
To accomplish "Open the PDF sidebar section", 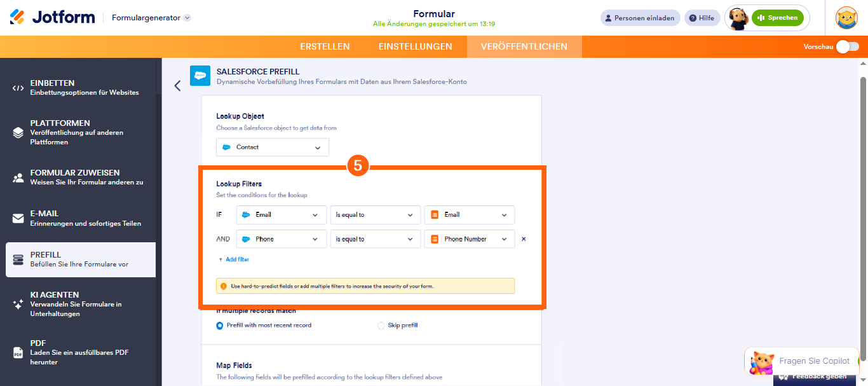I will coord(81,352).
